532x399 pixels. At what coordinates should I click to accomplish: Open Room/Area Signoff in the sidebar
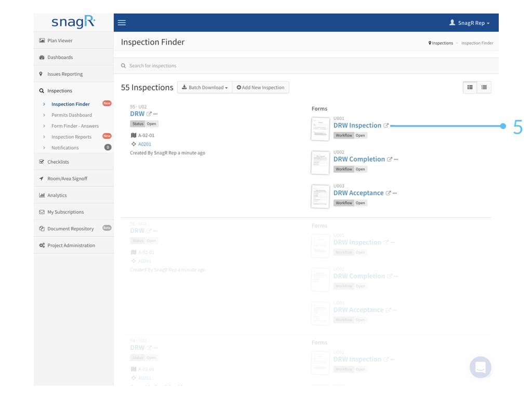click(x=74, y=178)
